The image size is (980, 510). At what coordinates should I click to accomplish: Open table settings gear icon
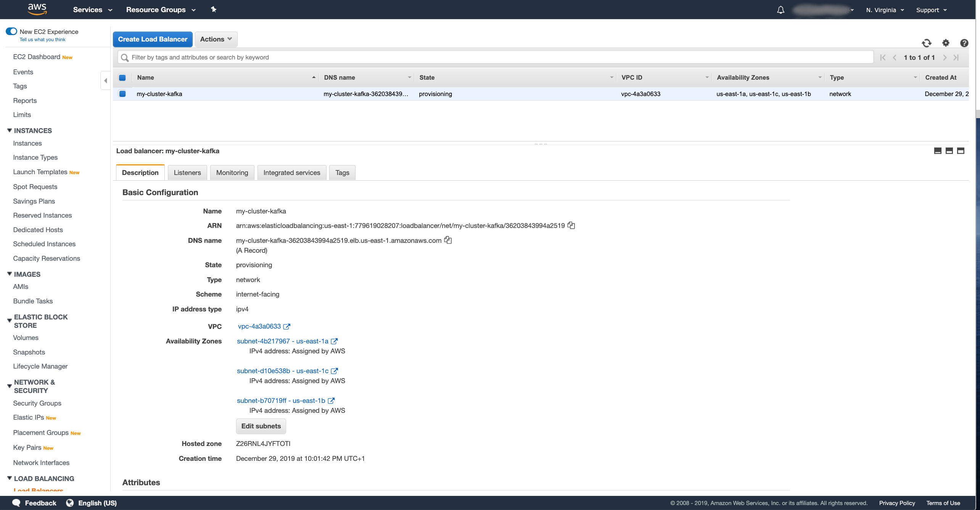click(x=946, y=43)
